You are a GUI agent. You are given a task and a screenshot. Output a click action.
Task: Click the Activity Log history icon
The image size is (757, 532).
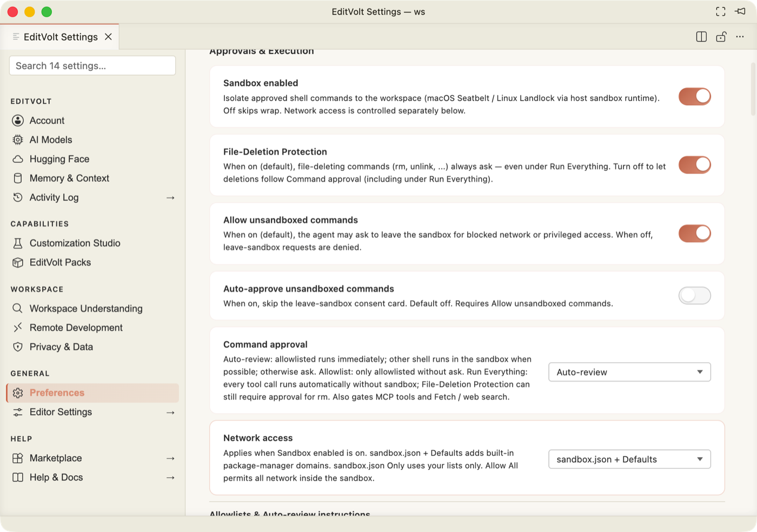[x=18, y=197]
